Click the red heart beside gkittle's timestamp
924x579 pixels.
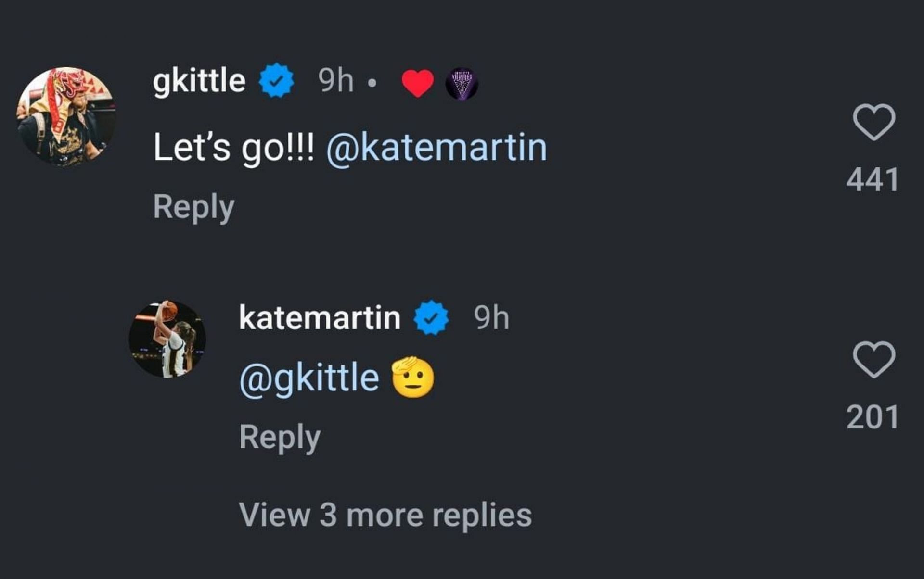coord(417,83)
